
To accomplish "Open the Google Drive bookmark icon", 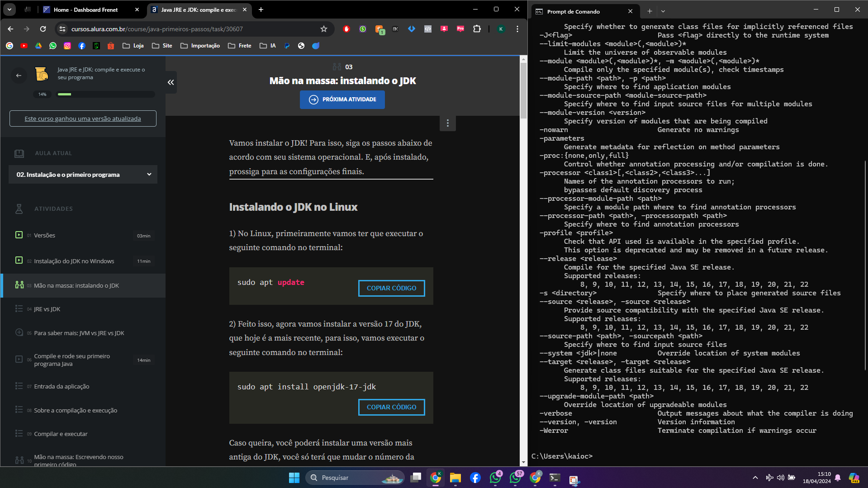I will (x=38, y=46).
